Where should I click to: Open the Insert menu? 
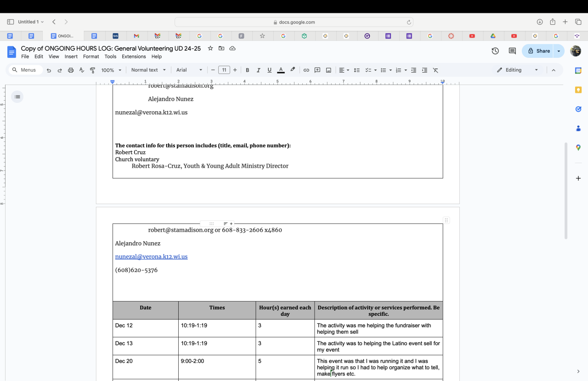tap(71, 57)
